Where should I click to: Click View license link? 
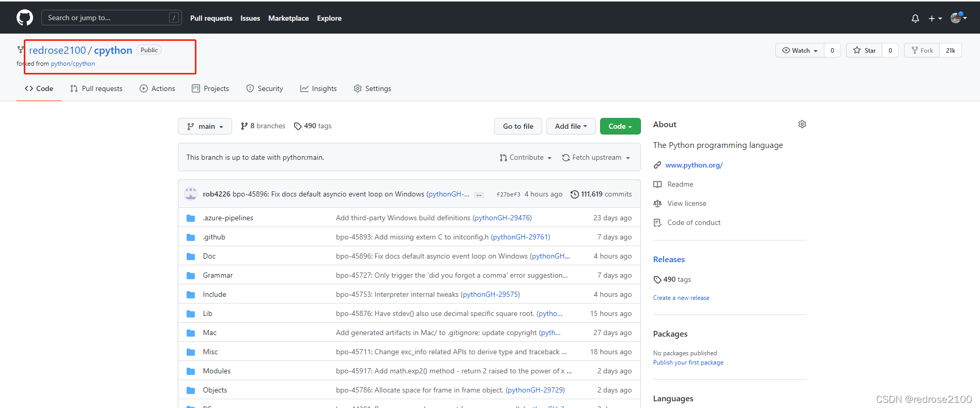686,203
